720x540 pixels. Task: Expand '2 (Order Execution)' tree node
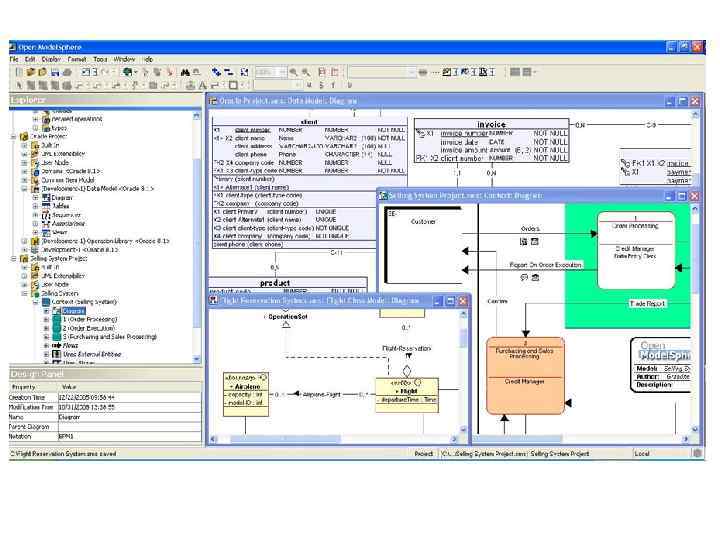point(46,328)
